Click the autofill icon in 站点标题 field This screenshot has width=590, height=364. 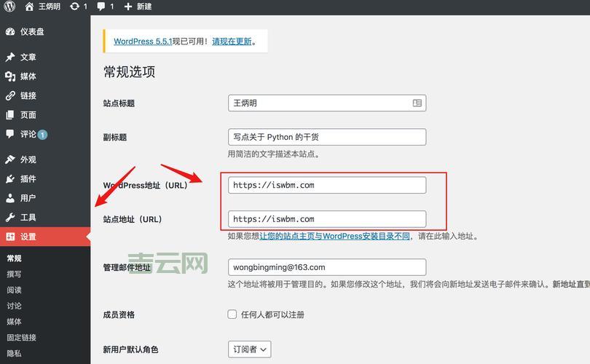(417, 103)
